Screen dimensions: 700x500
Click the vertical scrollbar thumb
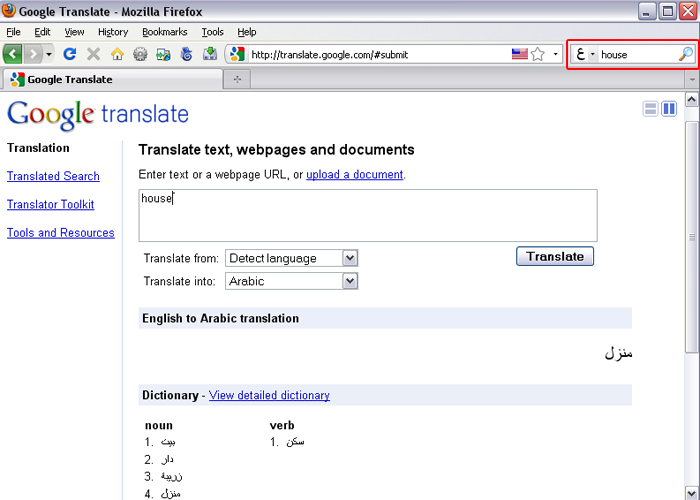[x=692, y=237]
